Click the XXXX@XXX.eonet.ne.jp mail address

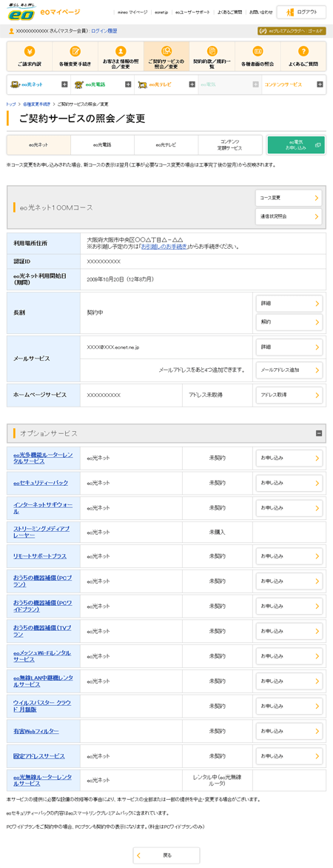click(113, 347)
